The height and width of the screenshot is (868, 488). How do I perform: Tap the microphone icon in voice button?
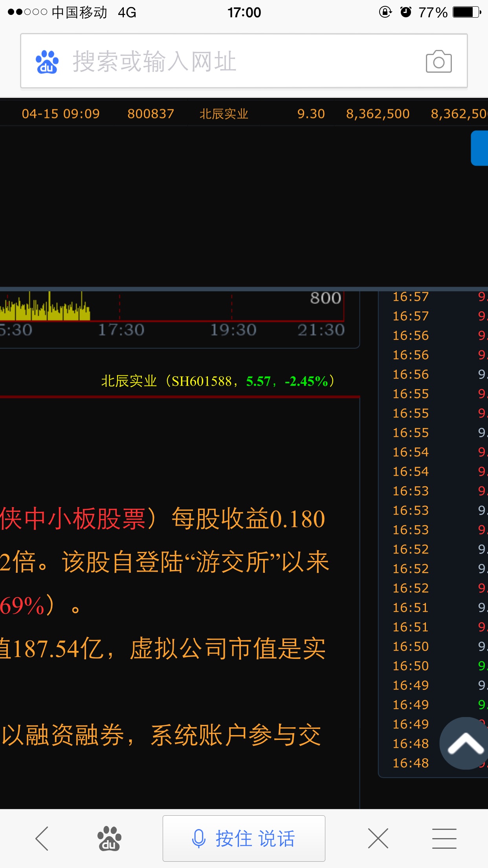198,838
